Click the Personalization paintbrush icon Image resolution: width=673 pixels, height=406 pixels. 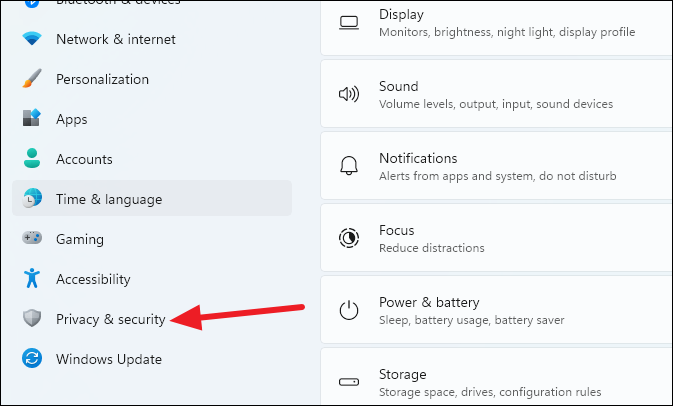click(x=32, y=79)
